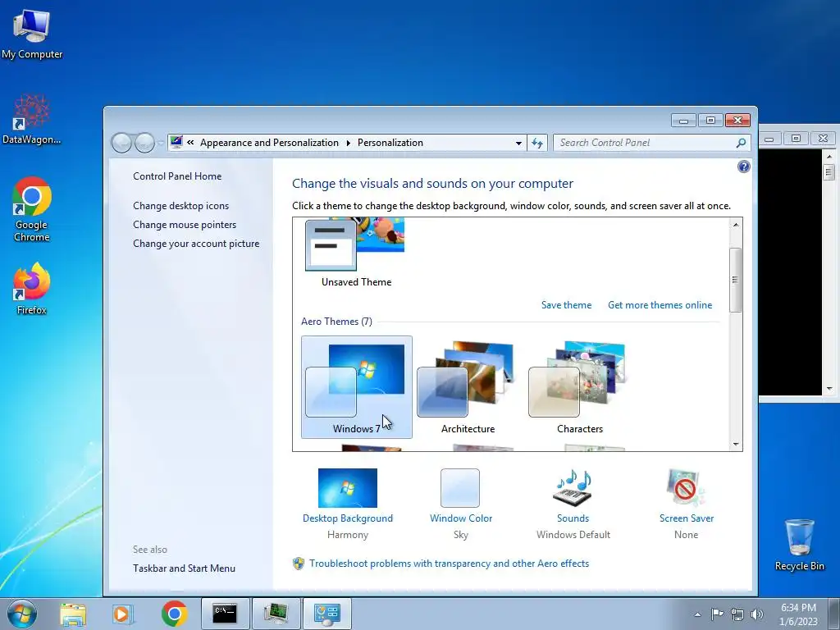Switch to the Personalization taskbar button
The height and width of the screenshot is (630, 840).
point(326,614)
